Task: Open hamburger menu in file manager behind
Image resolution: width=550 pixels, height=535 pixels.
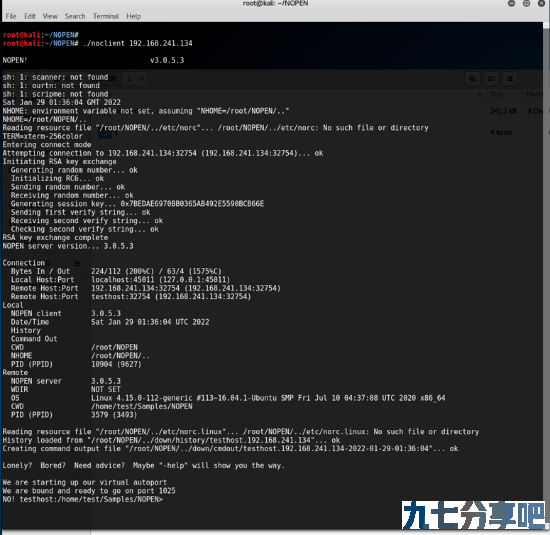Action: [x=510, y=79]
